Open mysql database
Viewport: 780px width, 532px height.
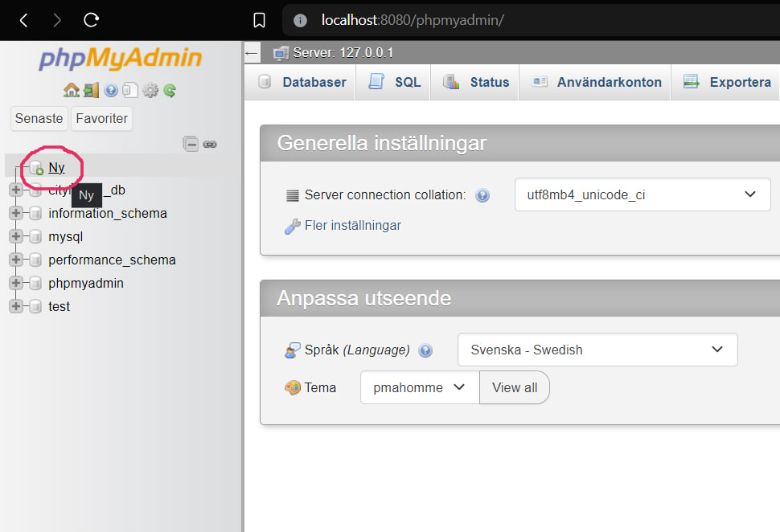(66, 236)
